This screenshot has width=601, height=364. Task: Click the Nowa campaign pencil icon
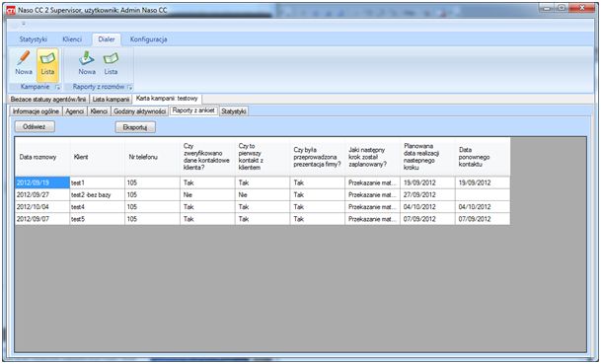[x=24, y=63]
